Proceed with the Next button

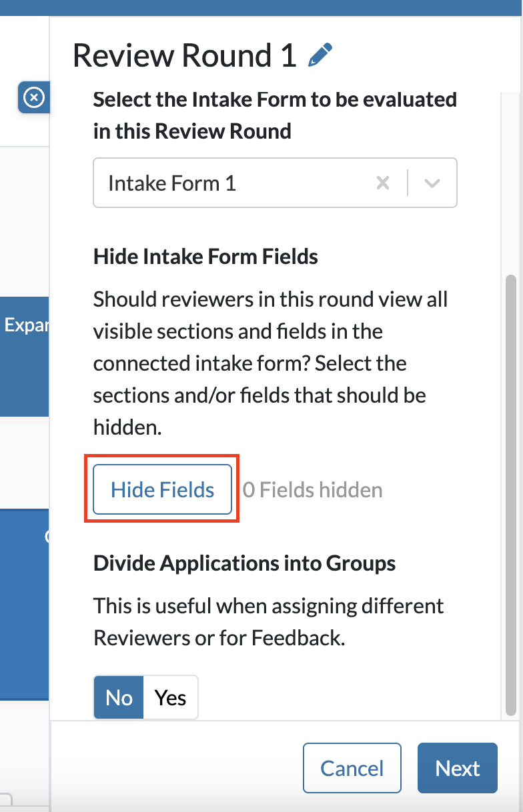(x=458, y=768)
